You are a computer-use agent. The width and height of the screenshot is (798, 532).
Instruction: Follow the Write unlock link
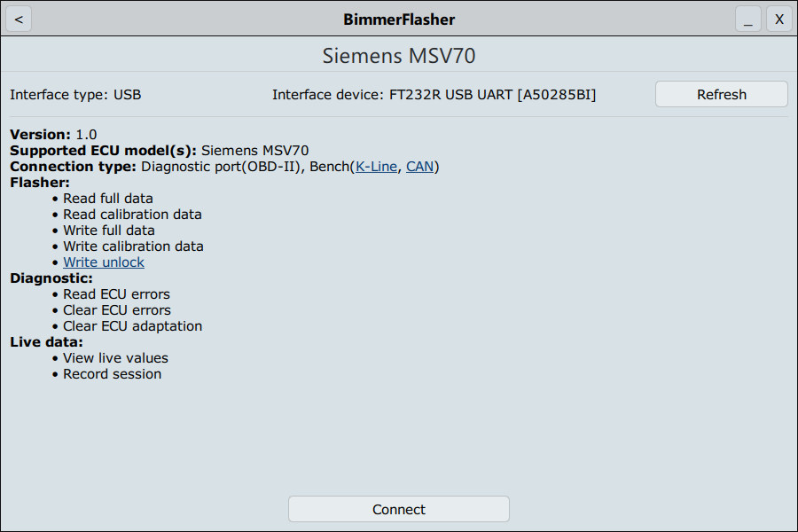coord(104,262)
